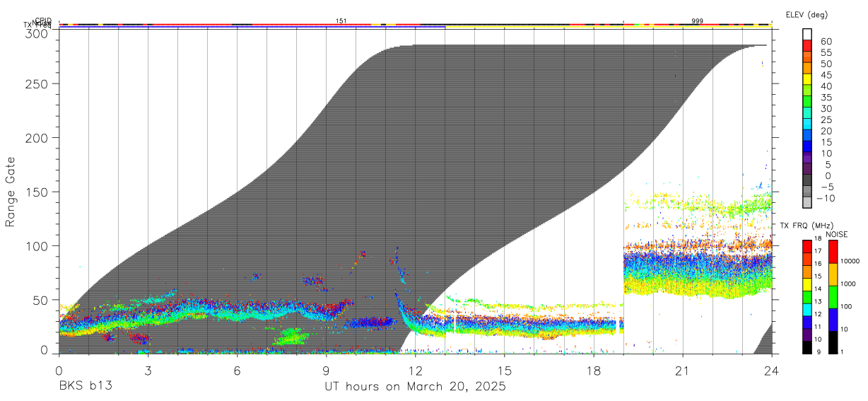Click the cyan swatch beside ELEV 25
The height and width of the screenshot is (401, 868).
tap(807, 124)
